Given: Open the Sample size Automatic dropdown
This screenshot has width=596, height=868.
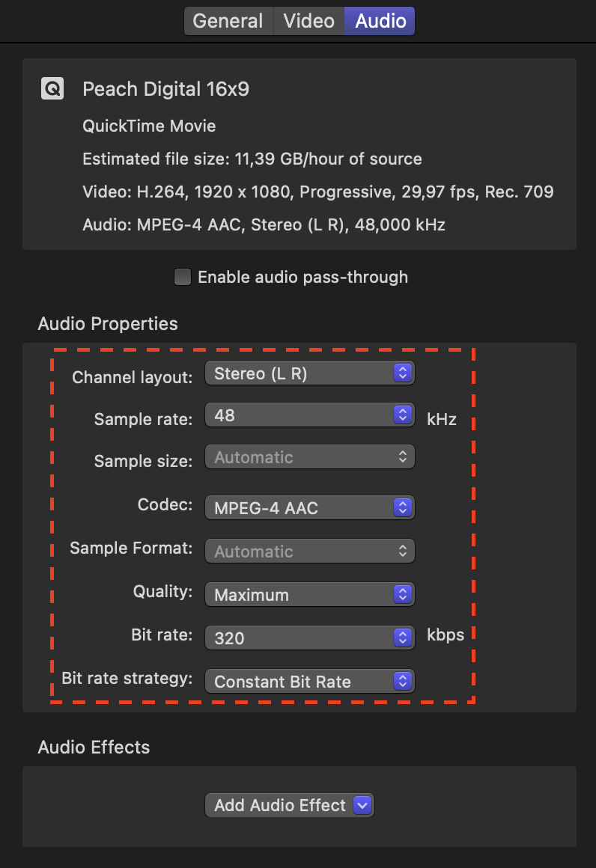Looking at the screenshot, I should (x=310, y=456).
